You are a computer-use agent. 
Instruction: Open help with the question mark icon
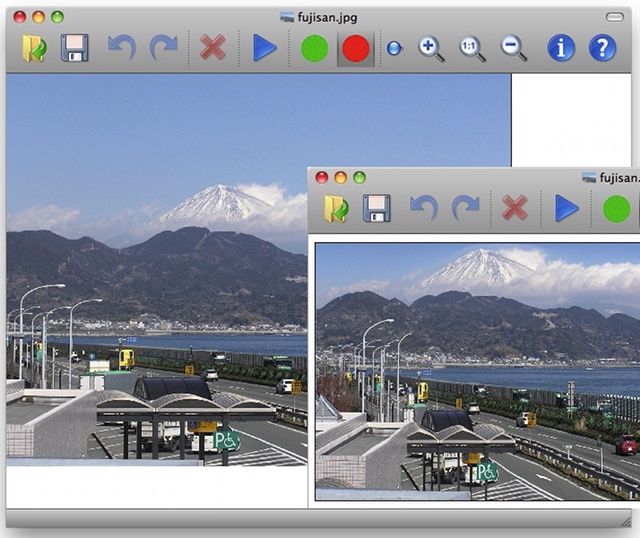tap(602, 48)
